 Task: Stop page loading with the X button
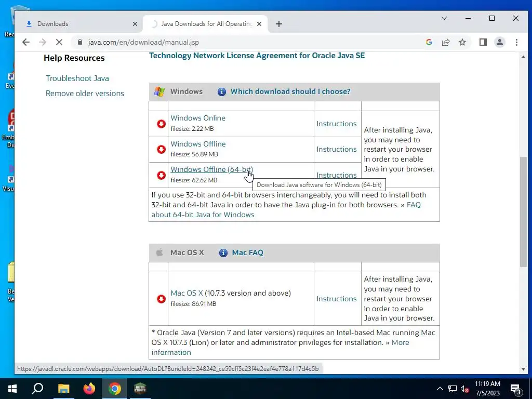[59, 42]
